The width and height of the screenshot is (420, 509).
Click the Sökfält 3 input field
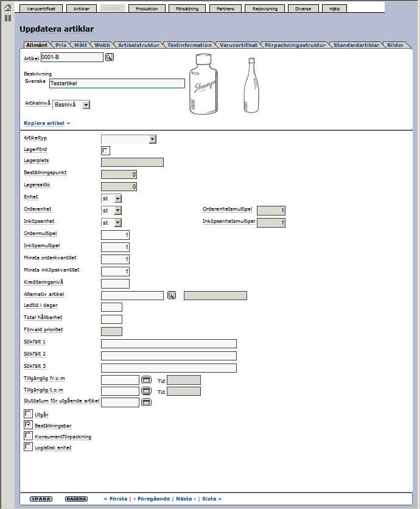click(x=169, y=368)
